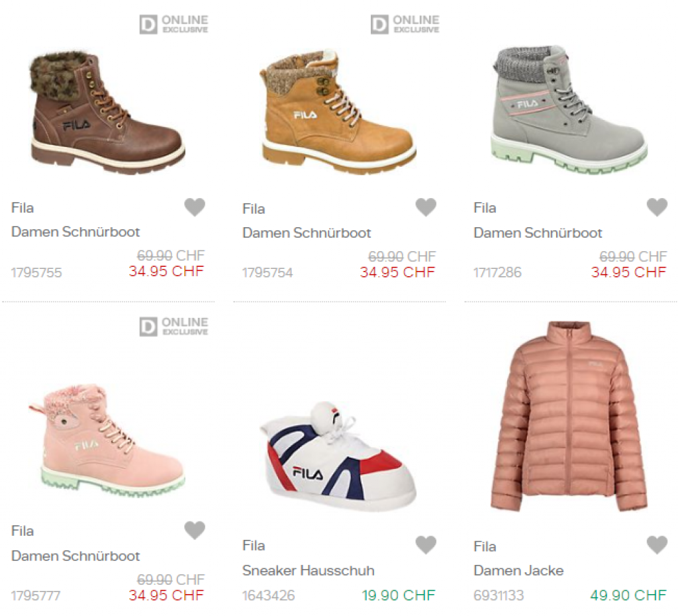
Task: Click Damen Schnürboot title for item 1717286
Action: pyautogui.click(x=538, y=232)
